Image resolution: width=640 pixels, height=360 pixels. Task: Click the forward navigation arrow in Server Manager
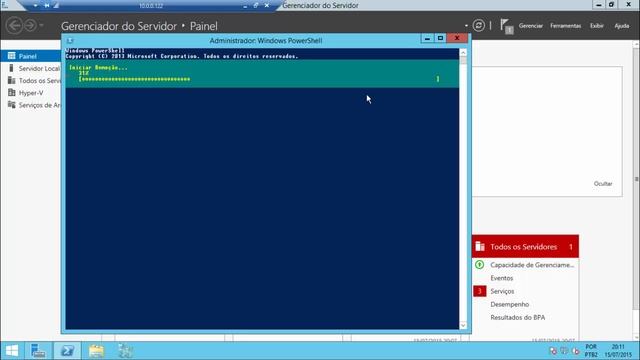tap(30, 25)
